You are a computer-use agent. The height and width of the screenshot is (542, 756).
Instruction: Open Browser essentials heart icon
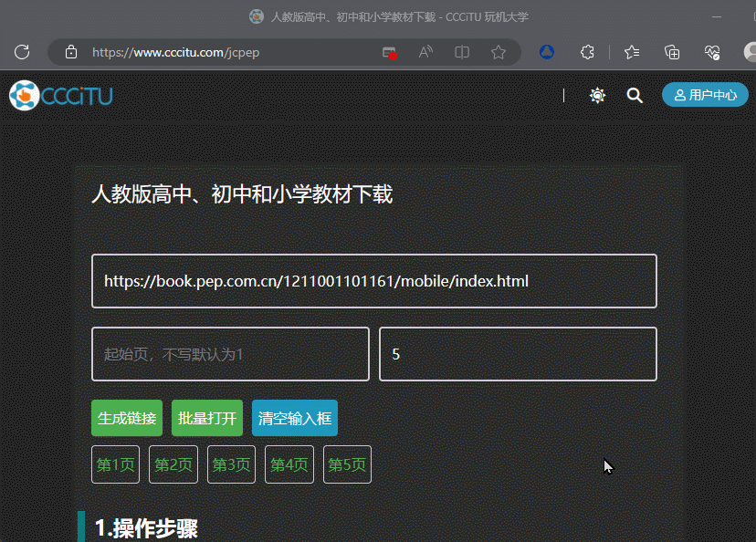pos(714,52)
